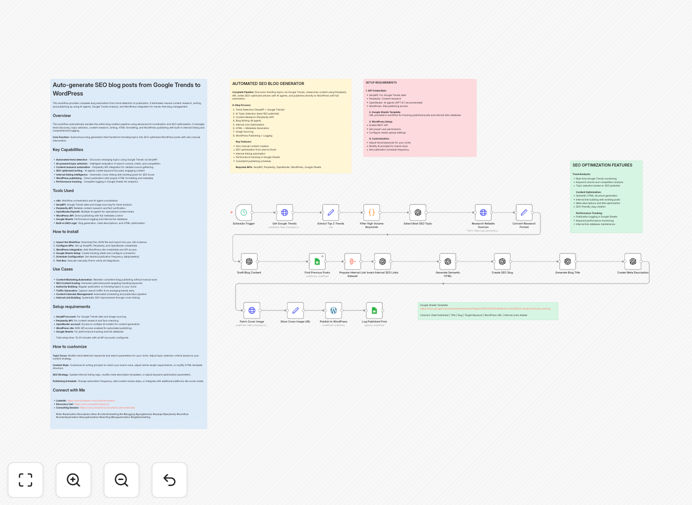Select the yellow Automated SEO Blog Generator sticky note
The width and height of the screenshot is (692, 505).
tap(291, 126)
